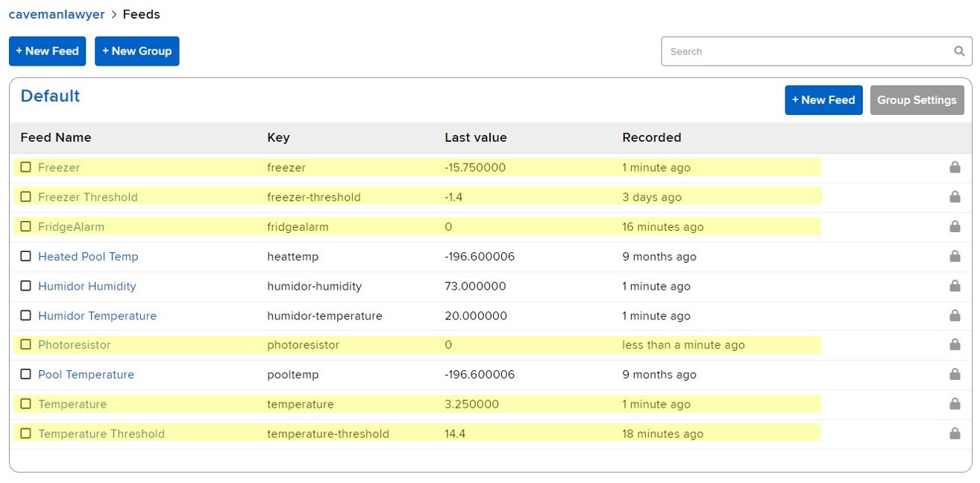Tick the Temperature Threshold checkbox
Screen dimensions: 980x483
(x=26, y=434)
